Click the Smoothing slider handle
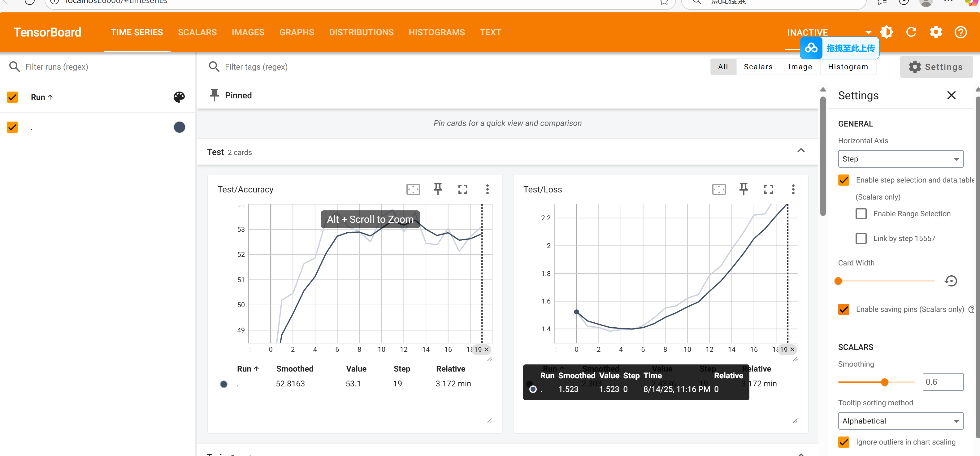Viewport: 980px width, 456px height. (885, 382)
